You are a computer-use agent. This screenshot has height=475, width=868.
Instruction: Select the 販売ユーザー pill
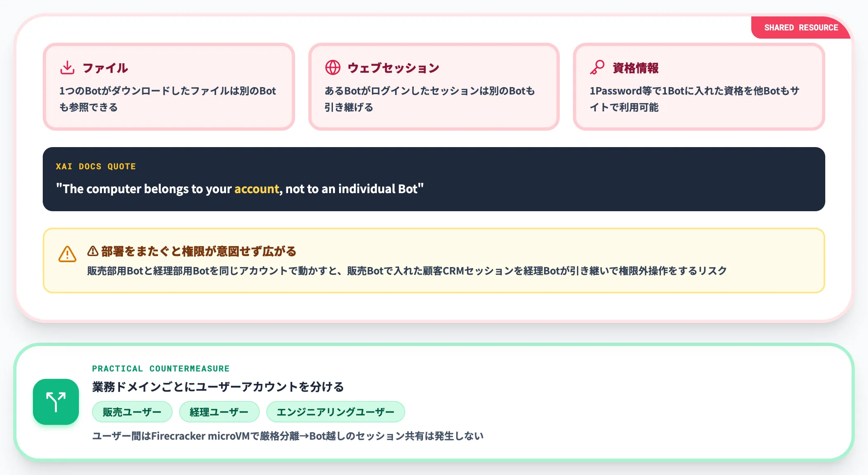pyautogui.click(x=132, y=412)
